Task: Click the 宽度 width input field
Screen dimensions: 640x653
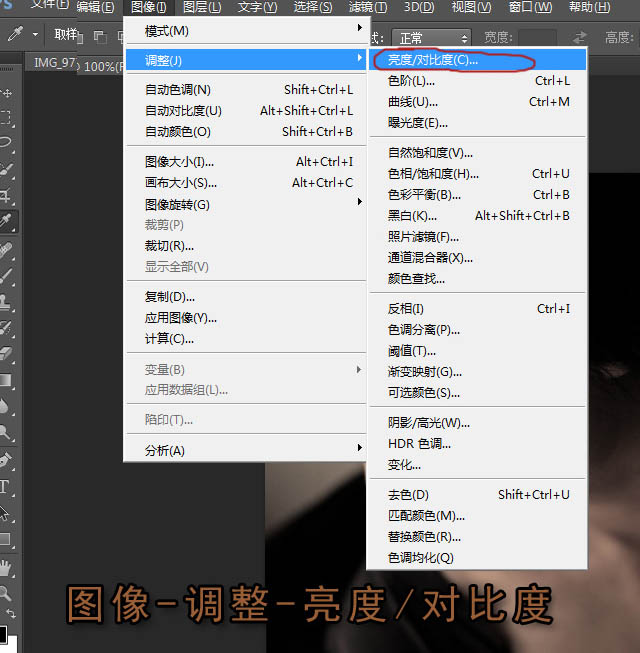Action: 537,38
